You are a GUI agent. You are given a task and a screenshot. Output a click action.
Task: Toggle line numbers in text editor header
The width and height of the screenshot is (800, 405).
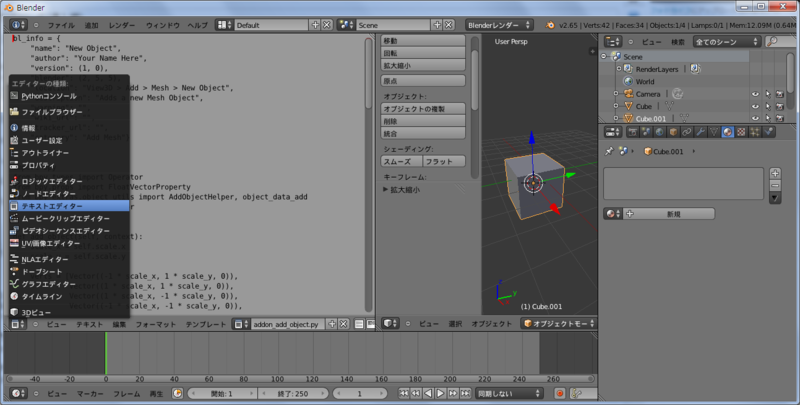click(x=359, y=324)
